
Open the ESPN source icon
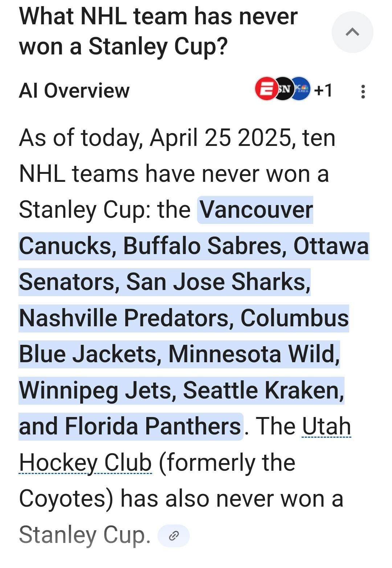266,89
